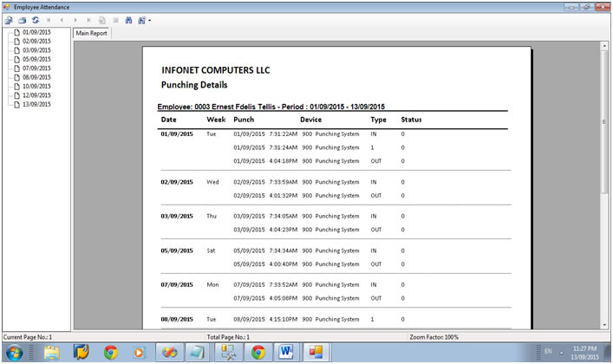
Task: Click the INFONET COMPUTERS LLC report title
Action: point(215,70)
